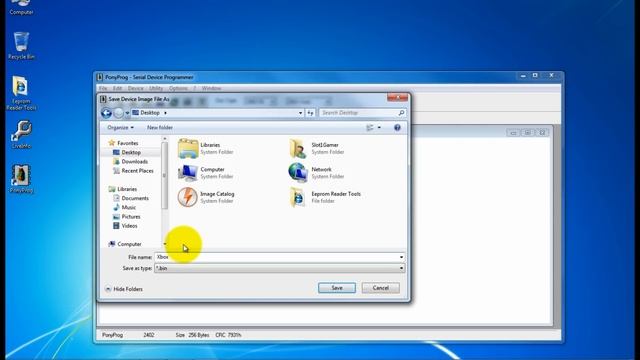Open the address bar previous locations dropdown
The height and width of the screenshot is (360, 640).
300,113
